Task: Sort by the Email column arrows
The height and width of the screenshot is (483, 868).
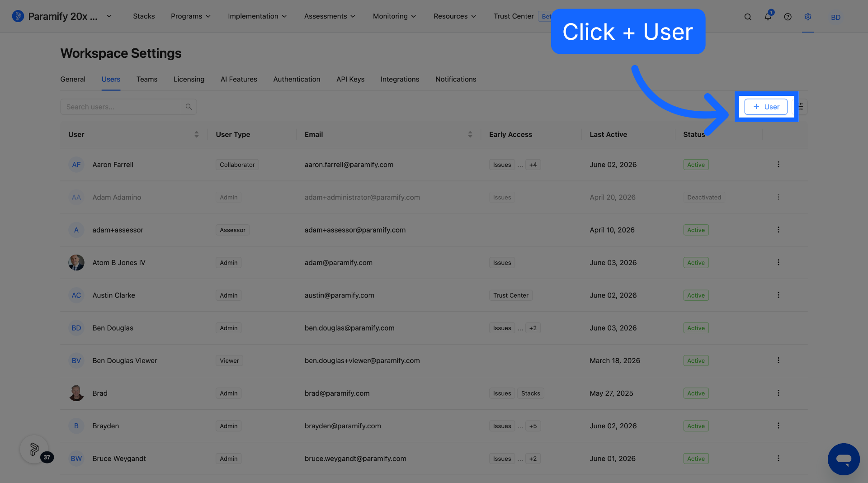Action: pos(470,134)
